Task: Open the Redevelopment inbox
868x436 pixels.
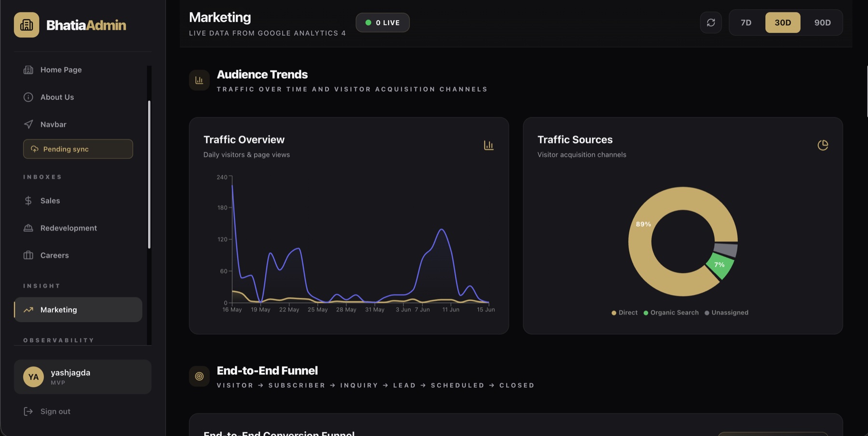Action: coord(78,228)
